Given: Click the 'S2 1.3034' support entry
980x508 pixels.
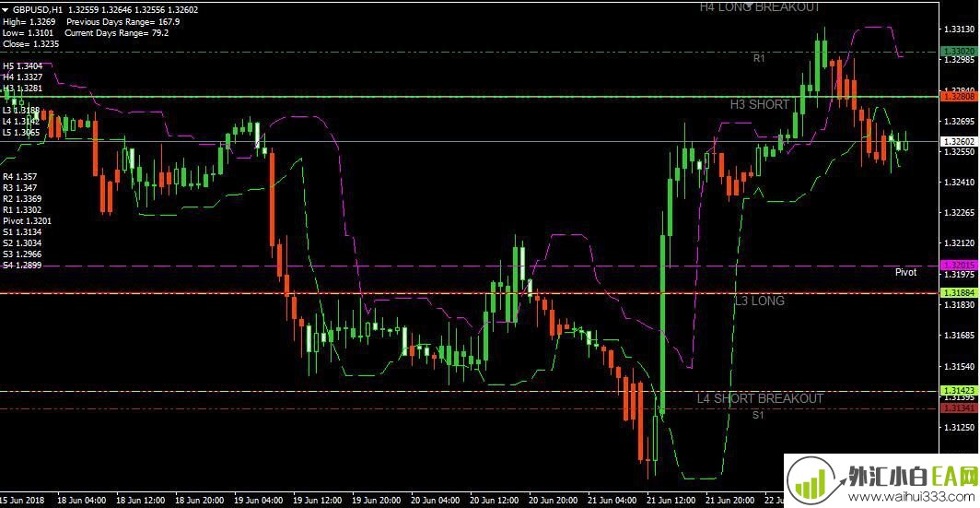Looking at the screenshot, I should tap(22, 242).
